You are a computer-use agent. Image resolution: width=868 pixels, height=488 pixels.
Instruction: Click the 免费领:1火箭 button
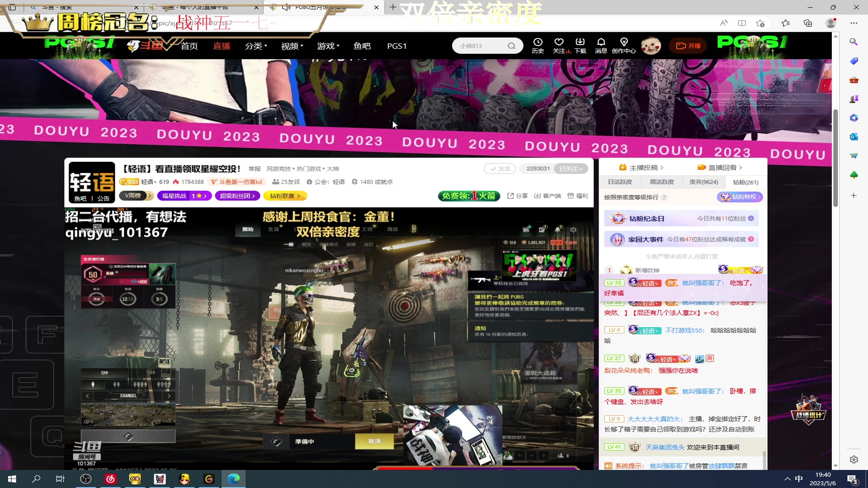tap(469, 196)
